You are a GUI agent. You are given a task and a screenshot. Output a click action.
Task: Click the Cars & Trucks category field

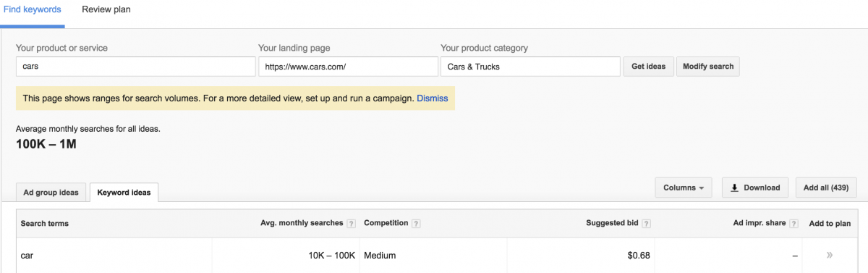(x=530, y=67)
